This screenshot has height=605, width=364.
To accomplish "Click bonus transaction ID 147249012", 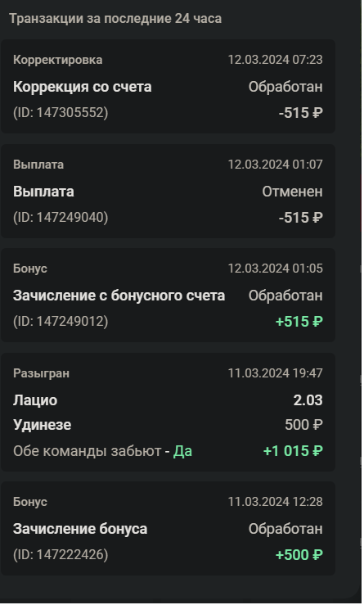I will click(x=61, y=322).
